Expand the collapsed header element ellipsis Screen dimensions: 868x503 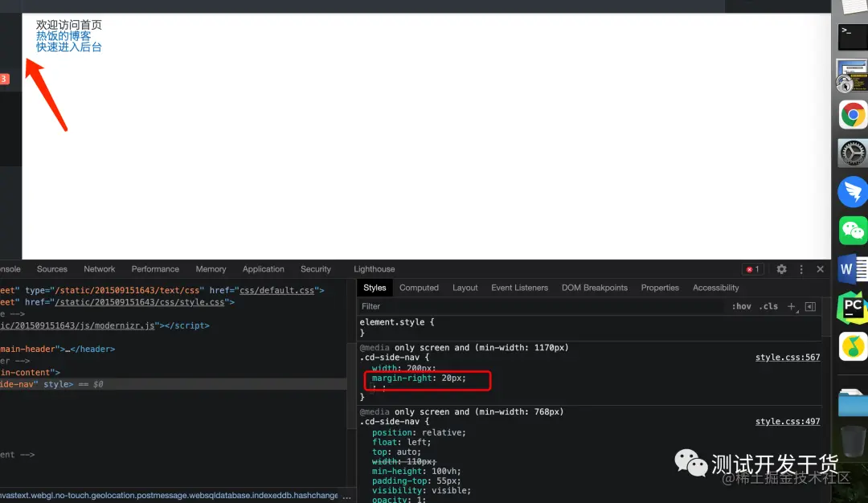coord(67,350)
